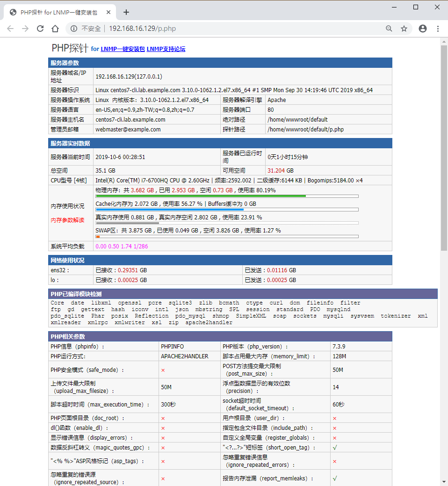Image resolution: width=448 pixels, height=486 pixels.
Task: Click the red cross for enable_dl
Action: click(163, 428)
